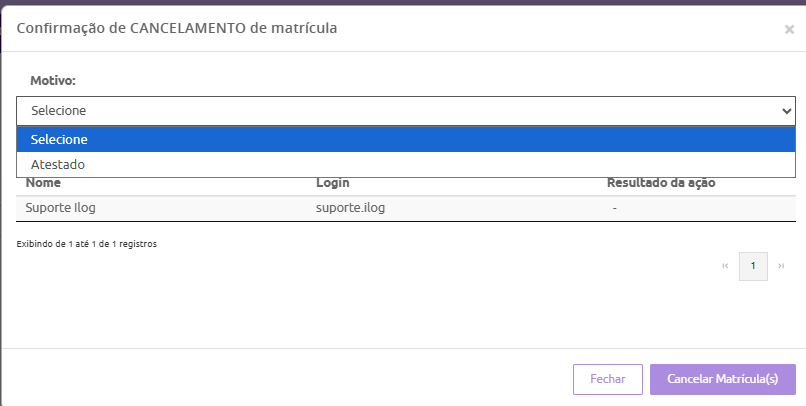The height and width of the screenshot is (406, 806).
Task: Go to the next page of records
Action: pyautogui.click(x=780, y=266)
